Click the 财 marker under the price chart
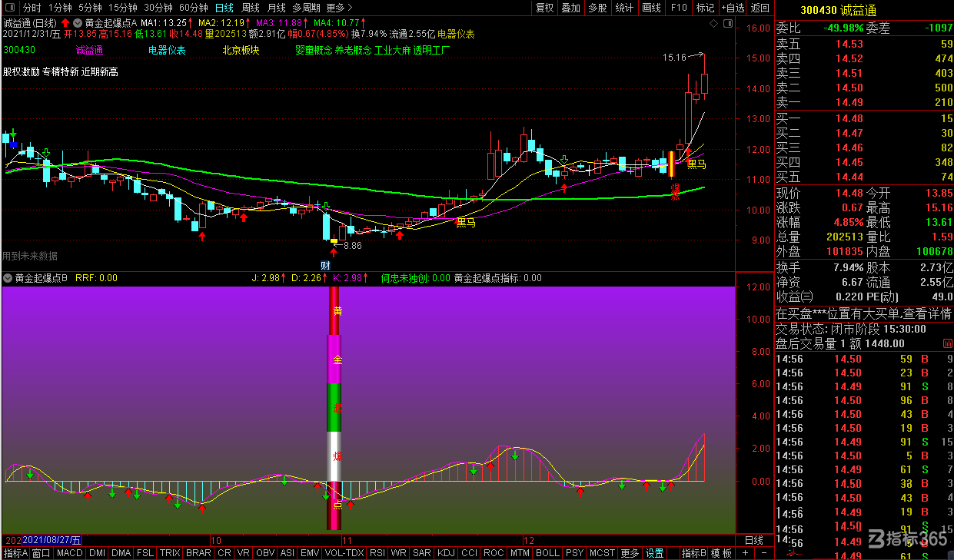This screenshot has width=954, height=560. click(x=325, y=266)
